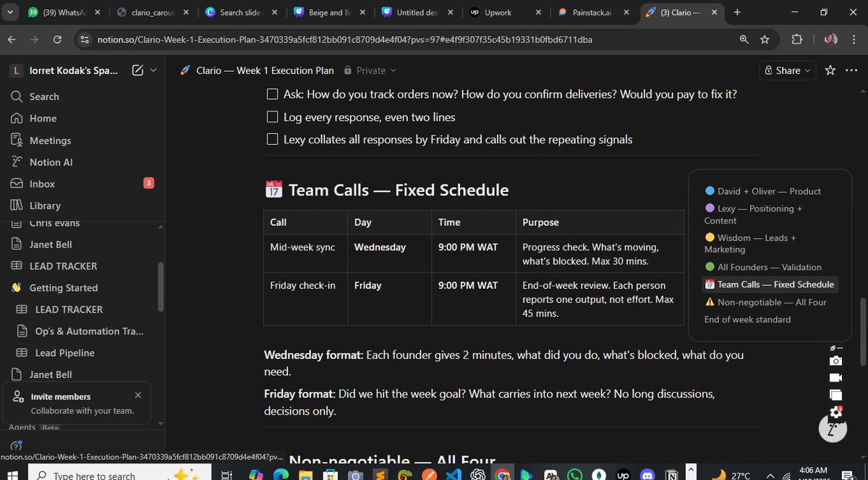Screen dimensions: 868x480
Task: Check the 'Ask: How do you track orders' to-do
Action: click(273, 94)
